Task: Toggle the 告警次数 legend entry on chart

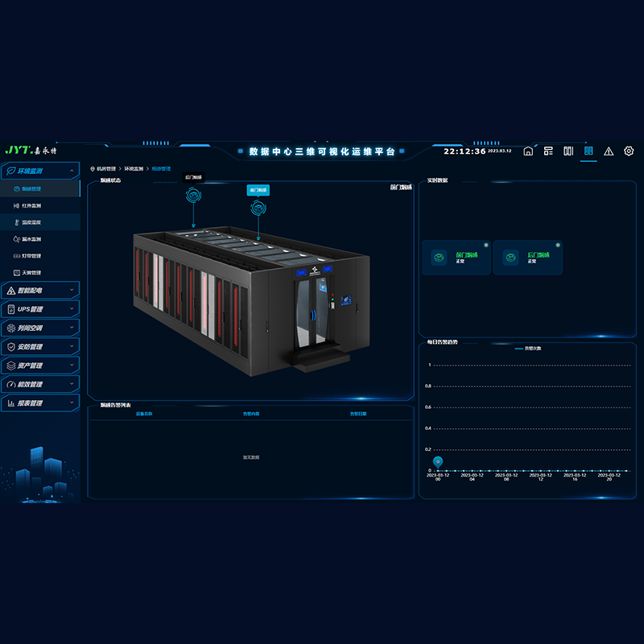Action: click(x=528, y=349)
